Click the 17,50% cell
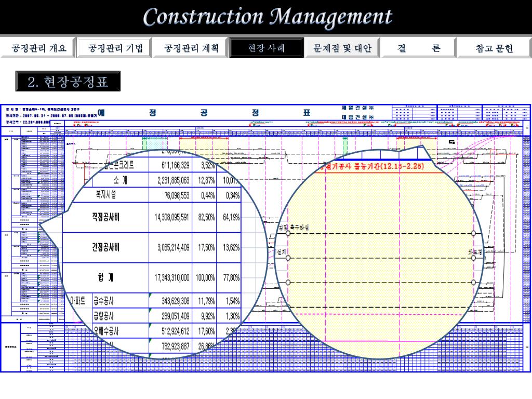Image resolution: width=532 pixels, height=399 pixels. [207, 247]
